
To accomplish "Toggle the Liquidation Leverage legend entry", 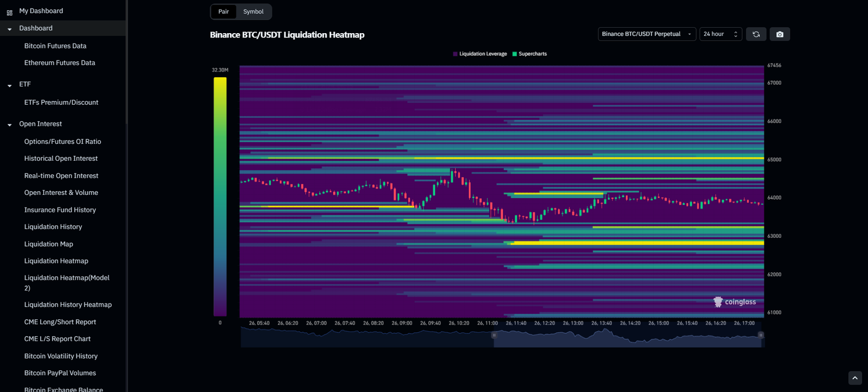I will click(480, 54).
